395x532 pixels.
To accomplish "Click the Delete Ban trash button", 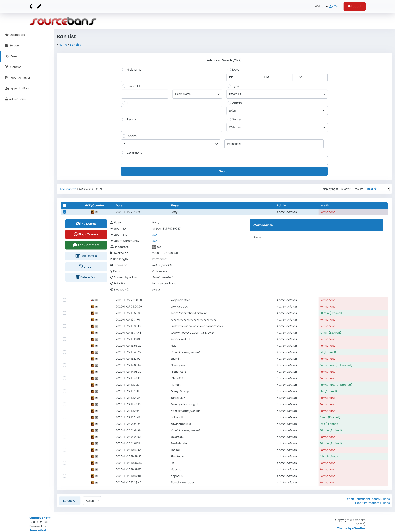I will [86, 277].
